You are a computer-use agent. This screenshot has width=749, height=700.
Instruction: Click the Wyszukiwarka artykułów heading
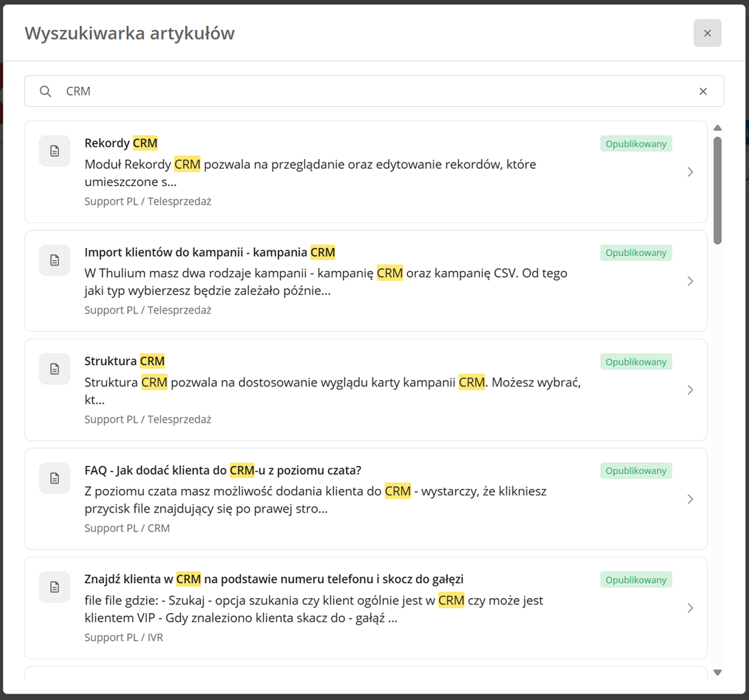[129, 34]
